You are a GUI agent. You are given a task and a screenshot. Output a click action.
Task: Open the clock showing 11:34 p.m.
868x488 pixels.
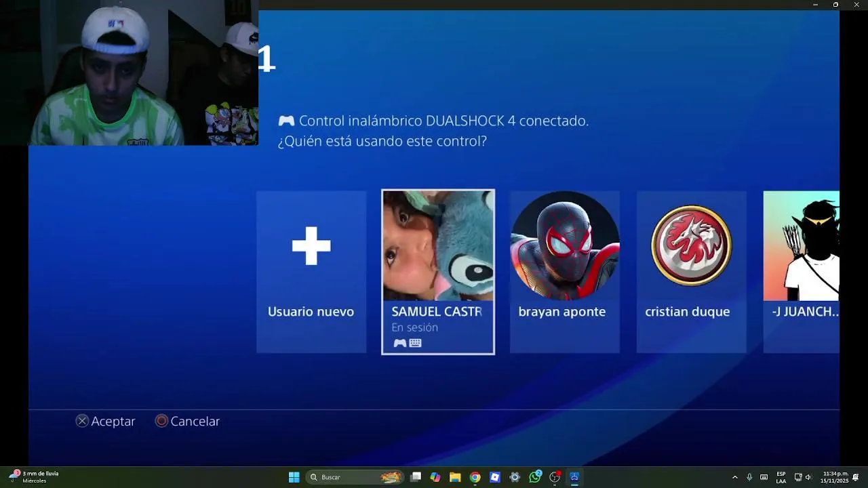click(x=834, y=477)
